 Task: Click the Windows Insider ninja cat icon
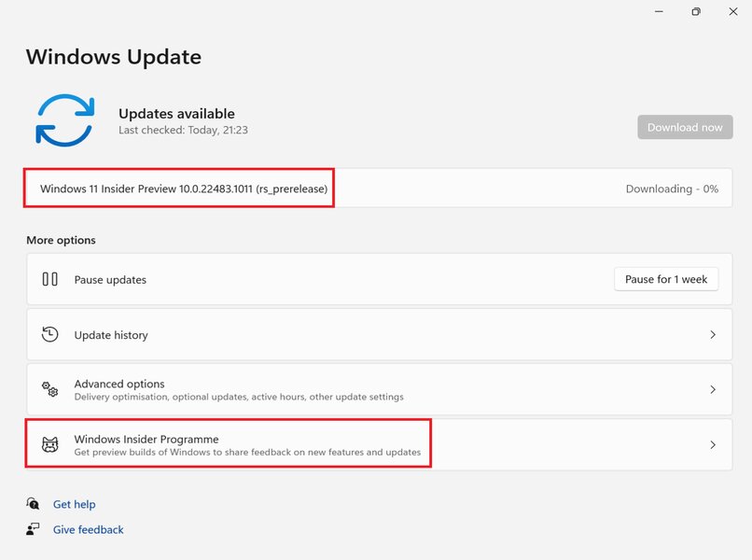tap(49, 444)
